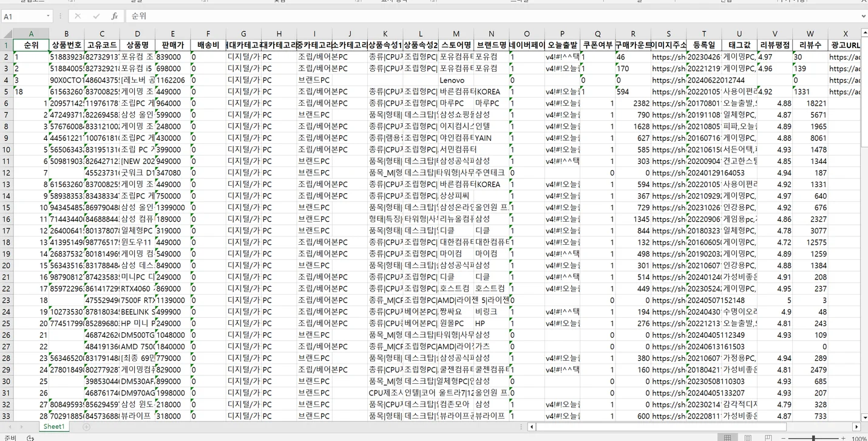Image resolution: width=868 pixels, height=441 pixels.
Task: Select row 18 header
Action: click(6, 242)
